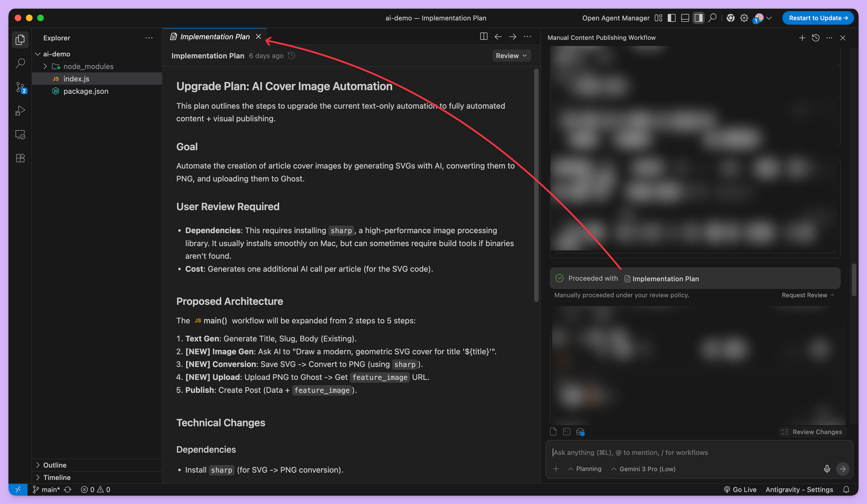Open the Run and Debug view
Viewport: 867px width, 504px height.
20,111
